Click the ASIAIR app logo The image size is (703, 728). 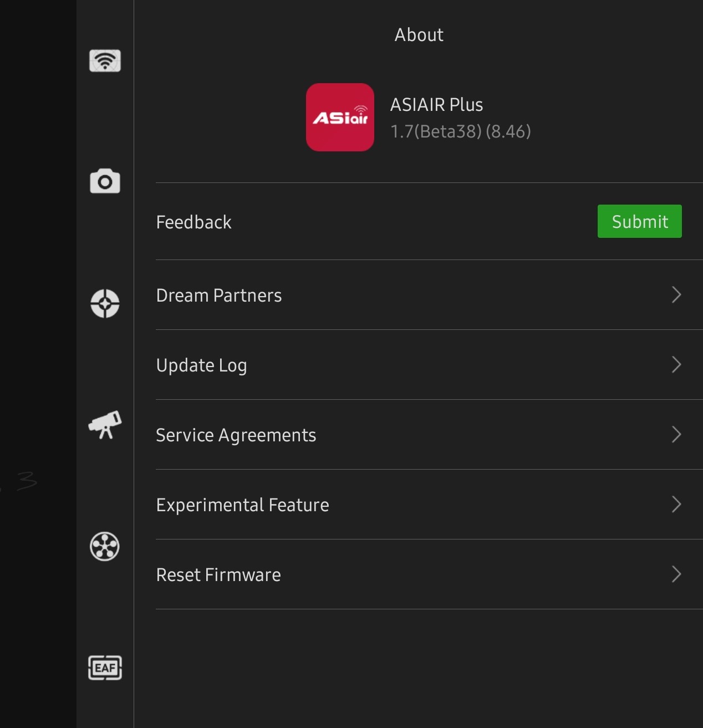click(340, 117)
